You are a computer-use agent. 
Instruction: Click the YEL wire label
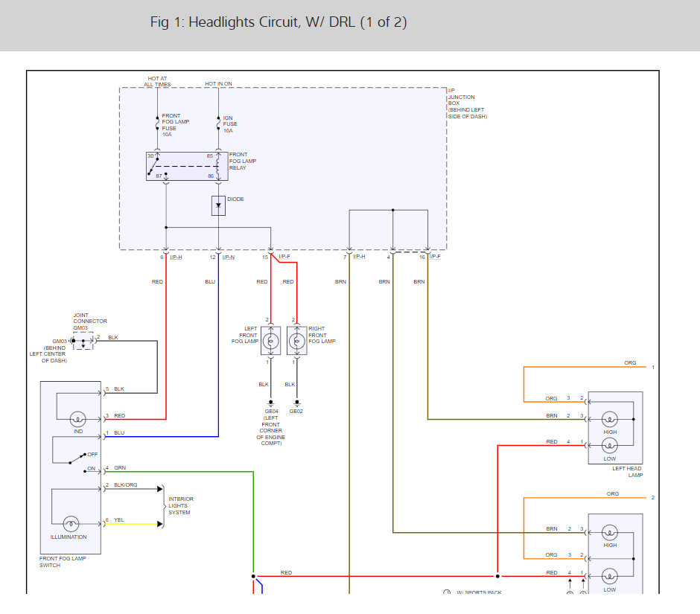118,519
